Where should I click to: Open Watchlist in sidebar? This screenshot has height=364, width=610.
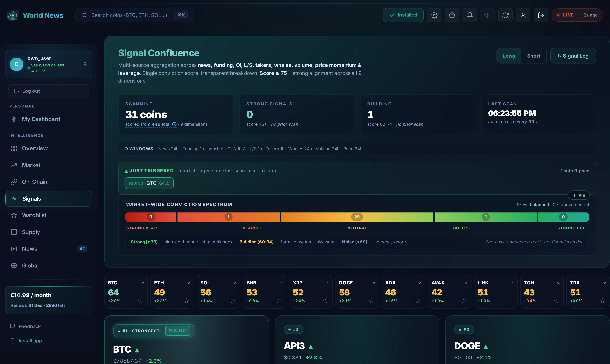[49, 215]
